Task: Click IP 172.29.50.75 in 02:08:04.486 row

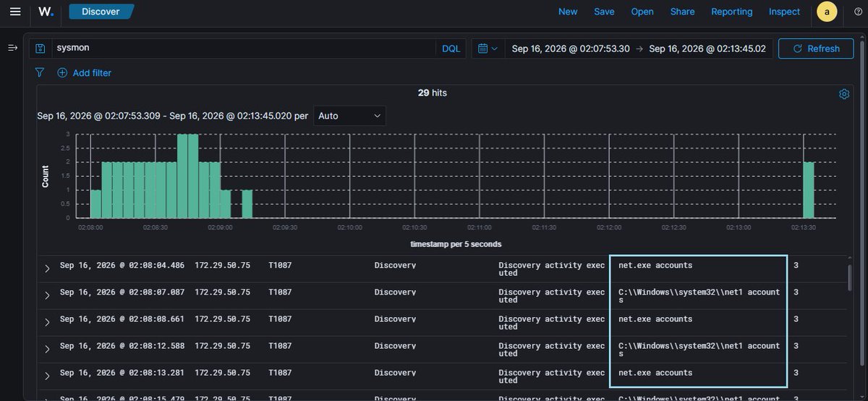Action: [x=222, y=265]
